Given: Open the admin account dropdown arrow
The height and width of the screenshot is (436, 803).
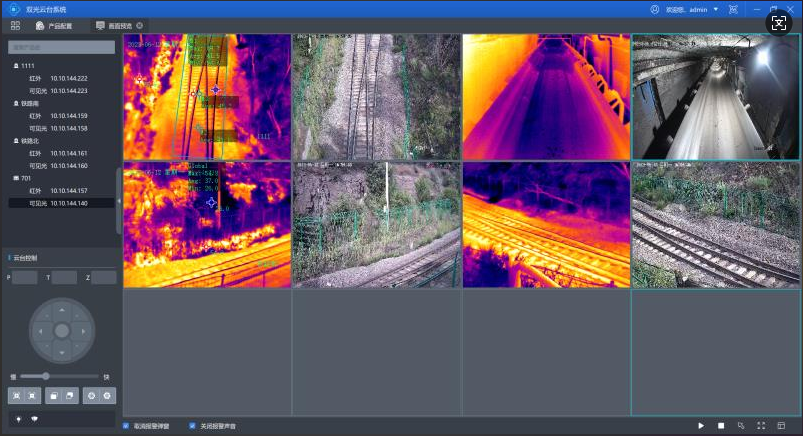Looking at the screenshot, I should [715, 9].
